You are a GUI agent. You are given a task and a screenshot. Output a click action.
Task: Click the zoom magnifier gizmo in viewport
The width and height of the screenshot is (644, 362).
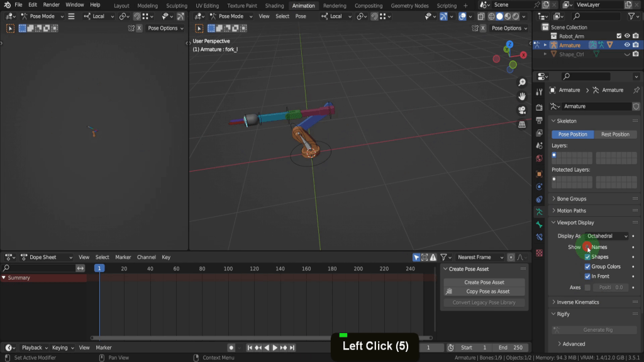click(522, 83)
